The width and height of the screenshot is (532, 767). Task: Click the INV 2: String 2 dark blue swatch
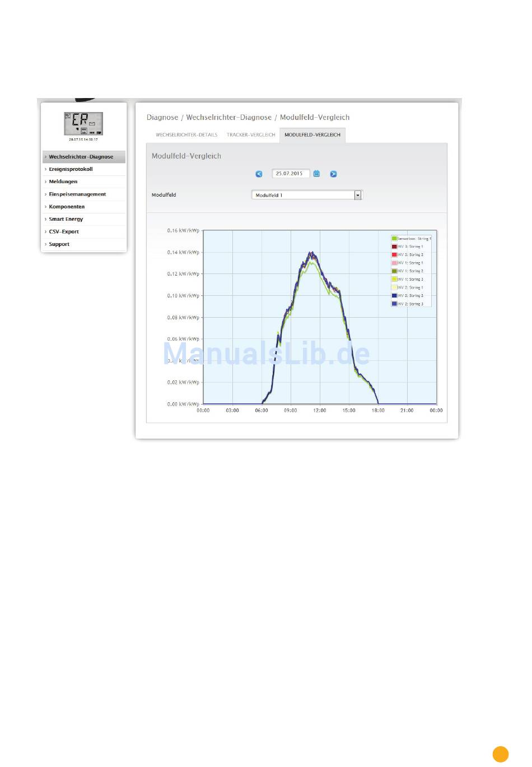[x=394, y=295]
